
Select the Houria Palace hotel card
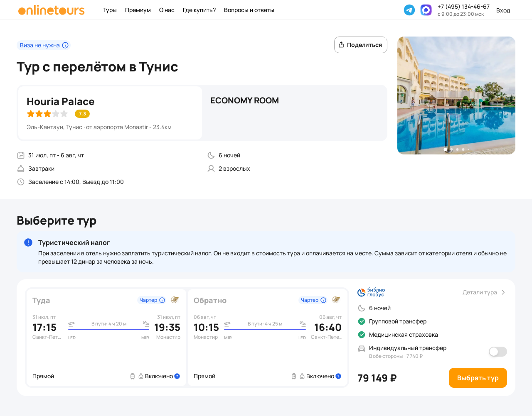click(x=110, y=113)
